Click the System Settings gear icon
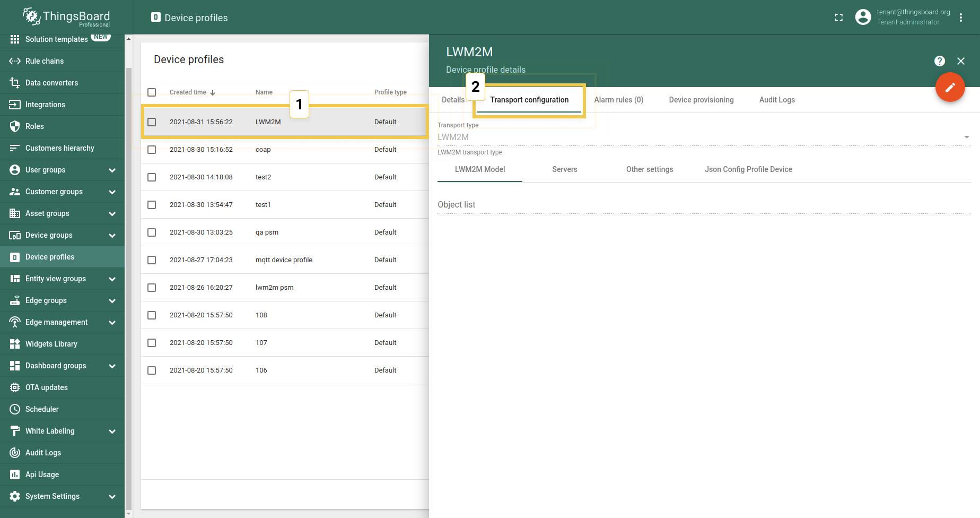This screenshot has width=980, height=518. pos(15,496)
